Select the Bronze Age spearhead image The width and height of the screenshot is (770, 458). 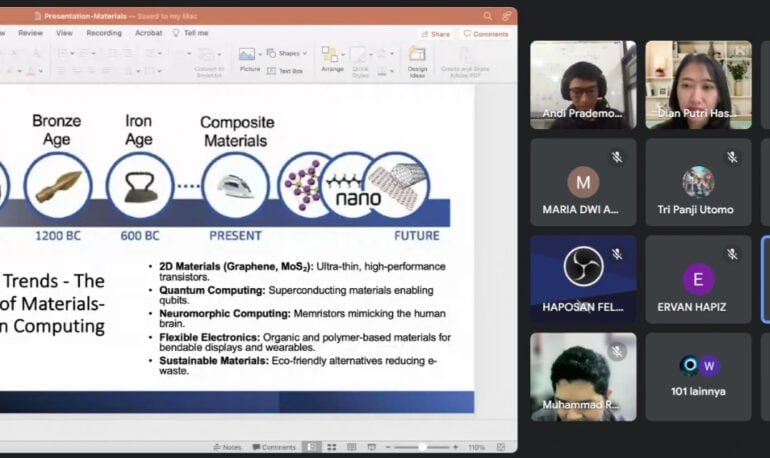(x=58, y=187)
